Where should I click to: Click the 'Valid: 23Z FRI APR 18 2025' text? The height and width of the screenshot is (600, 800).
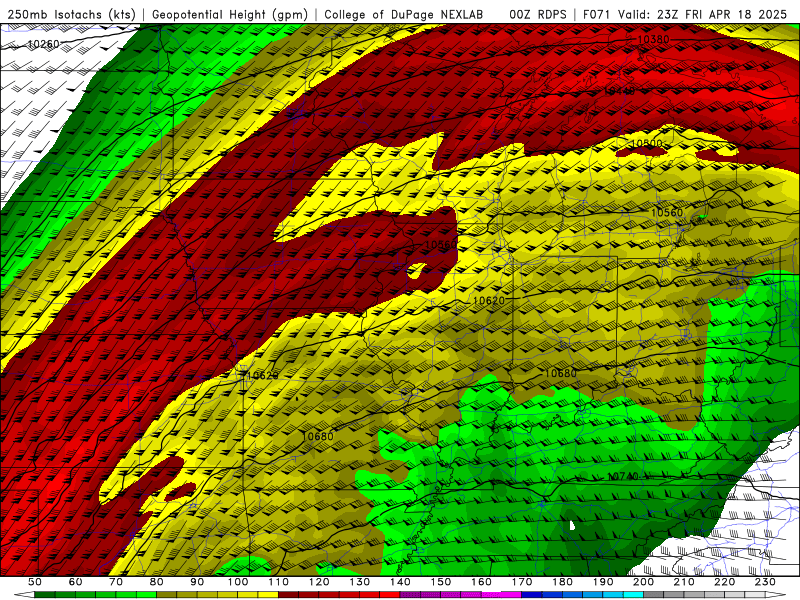point(702,14)
